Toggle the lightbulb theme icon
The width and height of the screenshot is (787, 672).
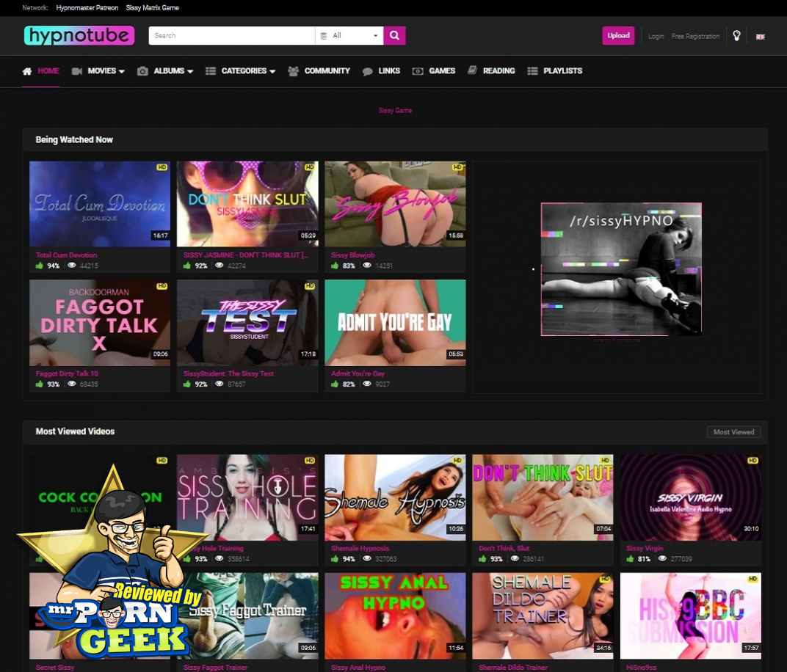pos(736,36)
